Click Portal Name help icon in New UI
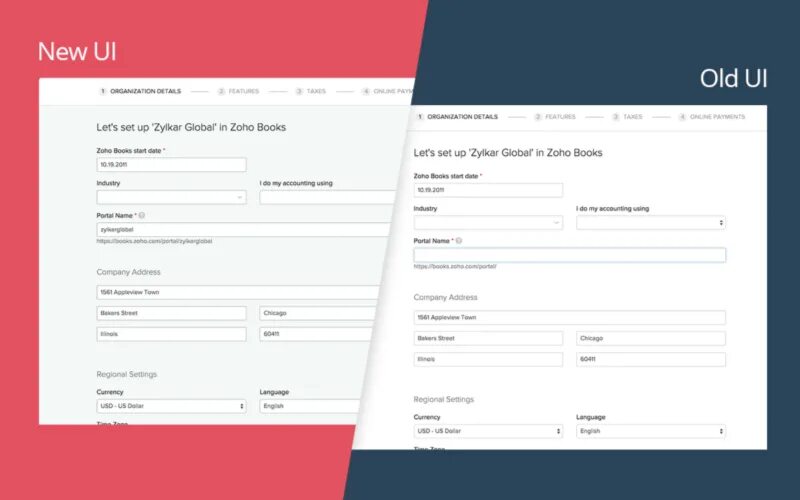The image size is (800, 500). 142,215
